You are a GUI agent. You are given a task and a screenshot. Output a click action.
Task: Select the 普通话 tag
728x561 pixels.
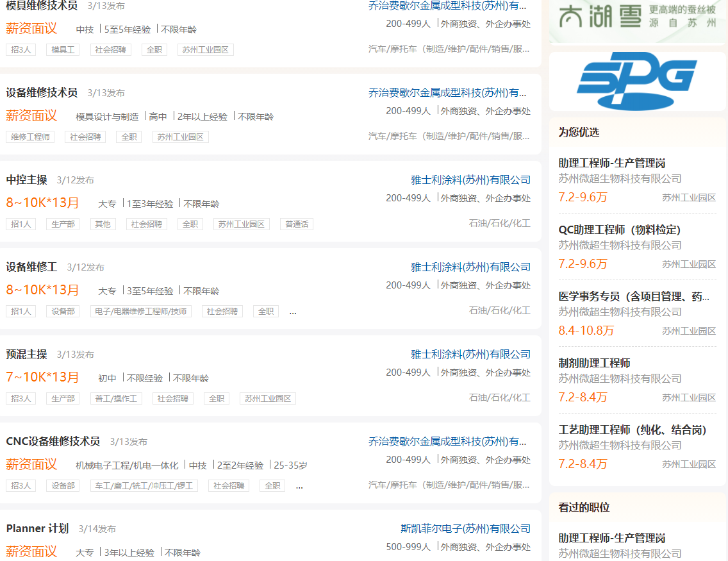pos(296,224)
